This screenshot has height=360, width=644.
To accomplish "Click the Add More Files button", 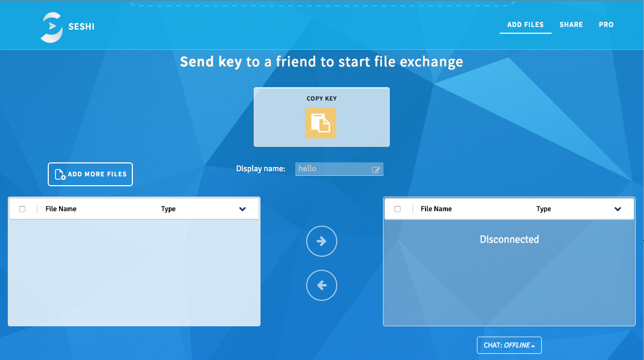I will [x=90, y=174].
